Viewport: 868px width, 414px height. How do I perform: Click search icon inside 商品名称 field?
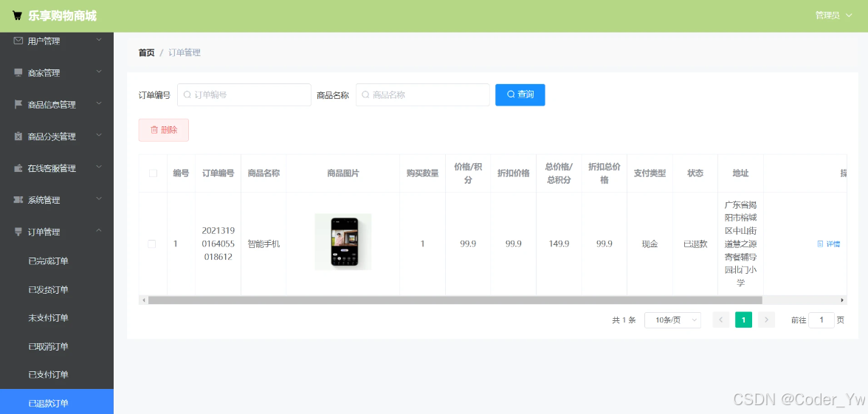point(366,94)
